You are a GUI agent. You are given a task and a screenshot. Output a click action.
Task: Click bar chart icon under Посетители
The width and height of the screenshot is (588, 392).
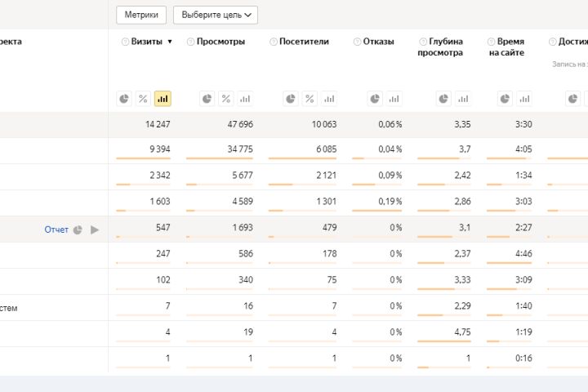328,99
